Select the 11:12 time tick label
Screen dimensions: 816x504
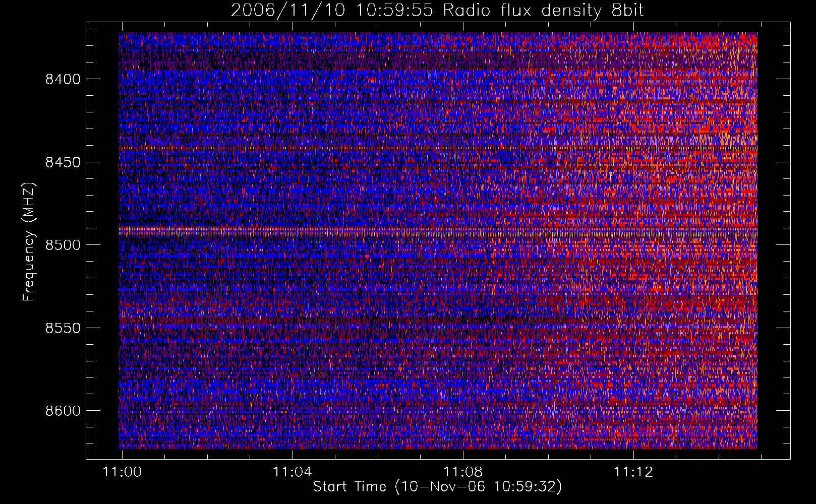pyautogui.click(x=633, y=472)
